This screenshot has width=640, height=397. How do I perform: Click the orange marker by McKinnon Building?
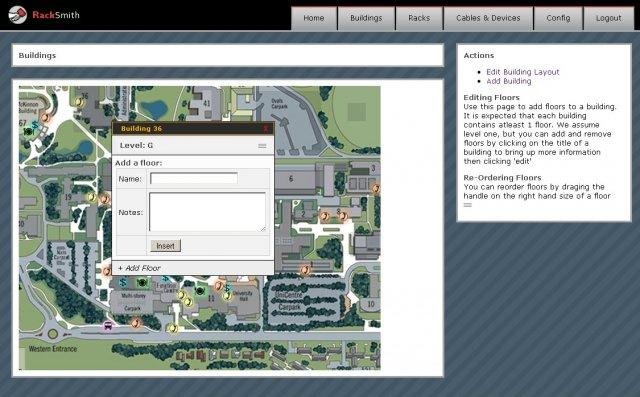46,118
